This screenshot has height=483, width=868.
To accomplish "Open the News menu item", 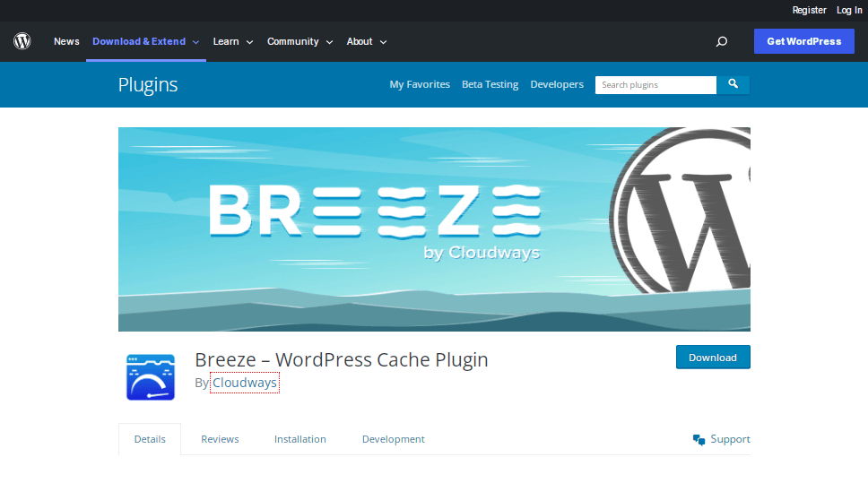I will point(66,41).
